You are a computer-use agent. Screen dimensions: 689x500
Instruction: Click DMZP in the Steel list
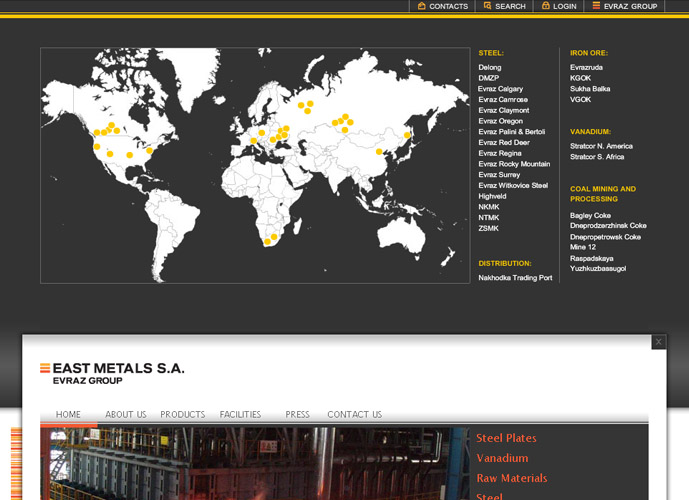tap(489, 78)
